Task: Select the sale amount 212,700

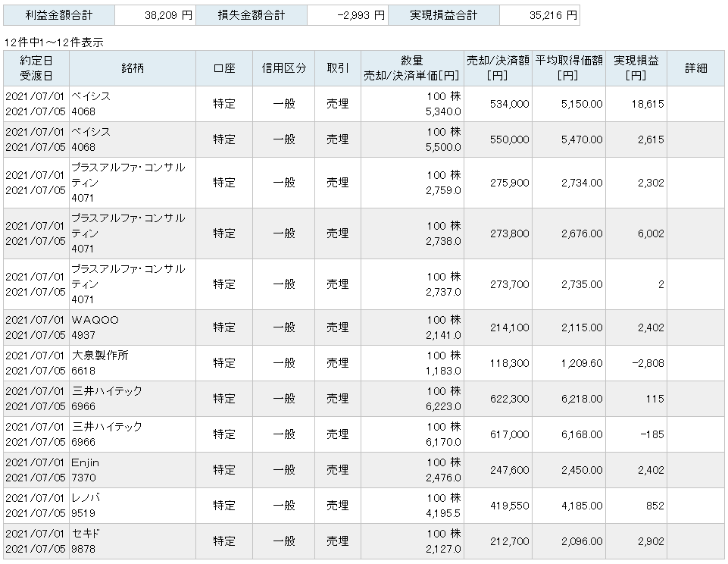Action: point(509,542)
